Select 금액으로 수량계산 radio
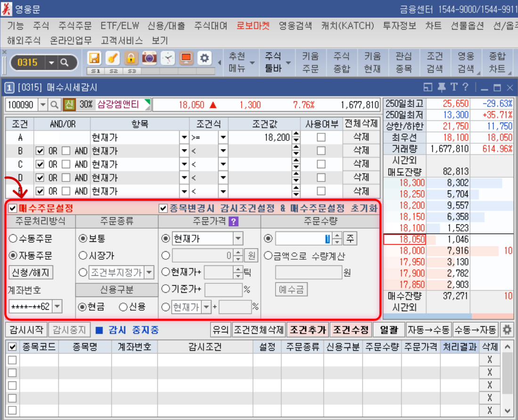Screen dimensions: 518x420 (x=268, y=256)
